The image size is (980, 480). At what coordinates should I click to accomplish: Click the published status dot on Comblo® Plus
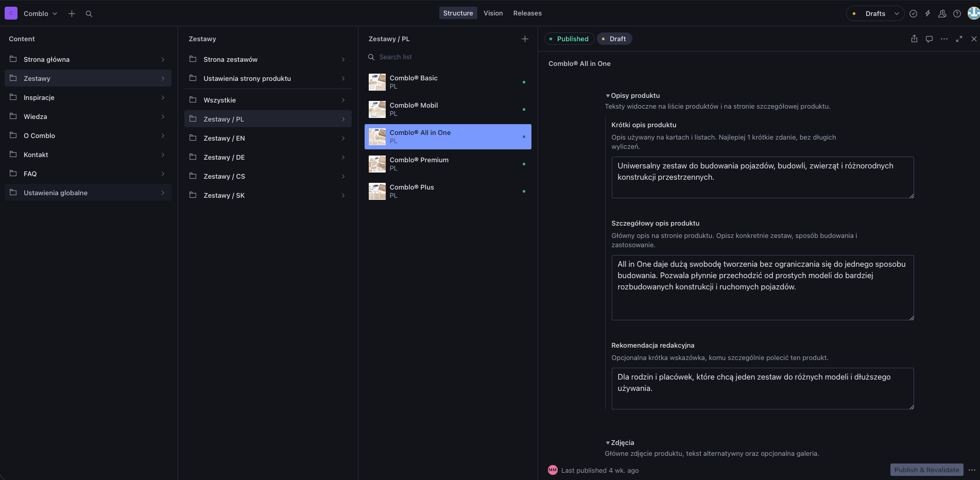(x=524, y=191)
